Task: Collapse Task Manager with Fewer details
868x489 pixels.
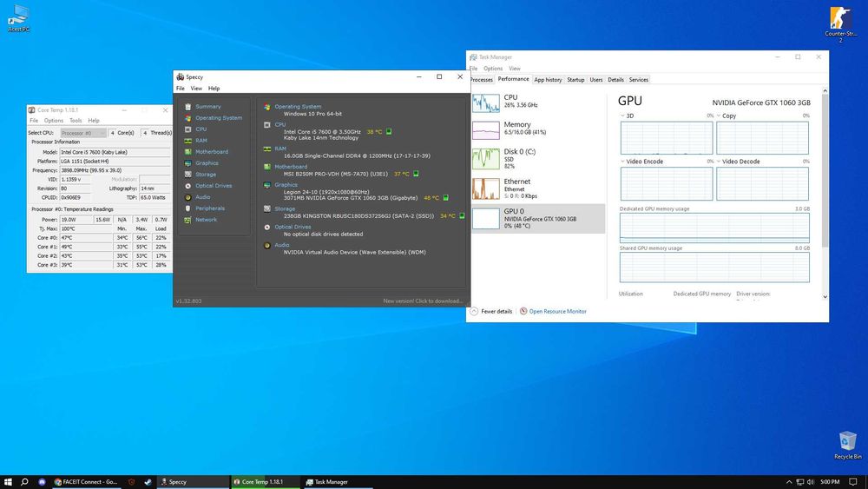Action: [x=491, y=311]
